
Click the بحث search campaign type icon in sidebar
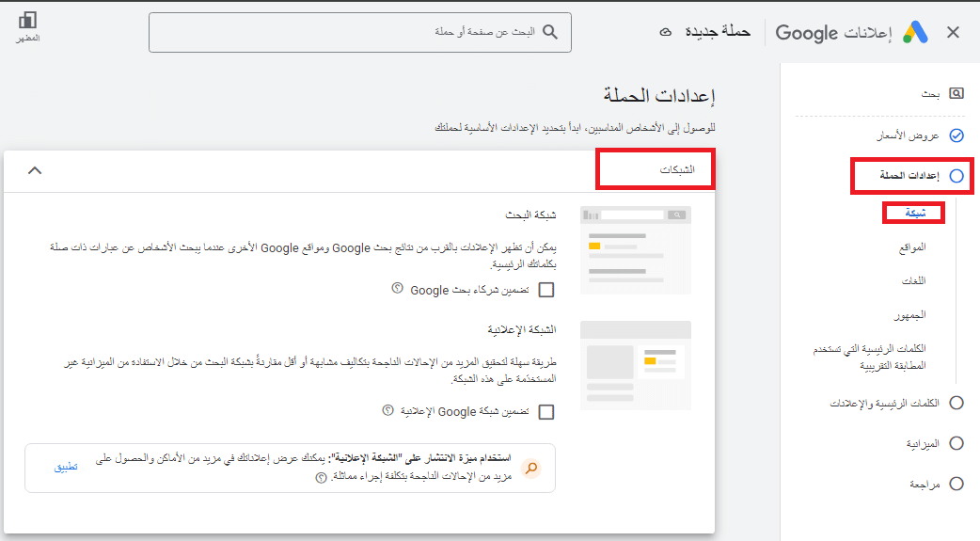pyautogui.click(x=956, y=93)
